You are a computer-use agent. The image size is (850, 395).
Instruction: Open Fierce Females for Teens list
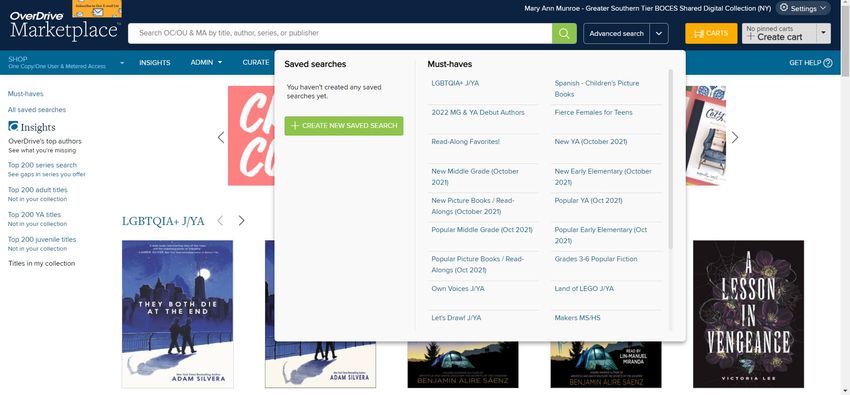pyautogui.click(x=593, y=113)
